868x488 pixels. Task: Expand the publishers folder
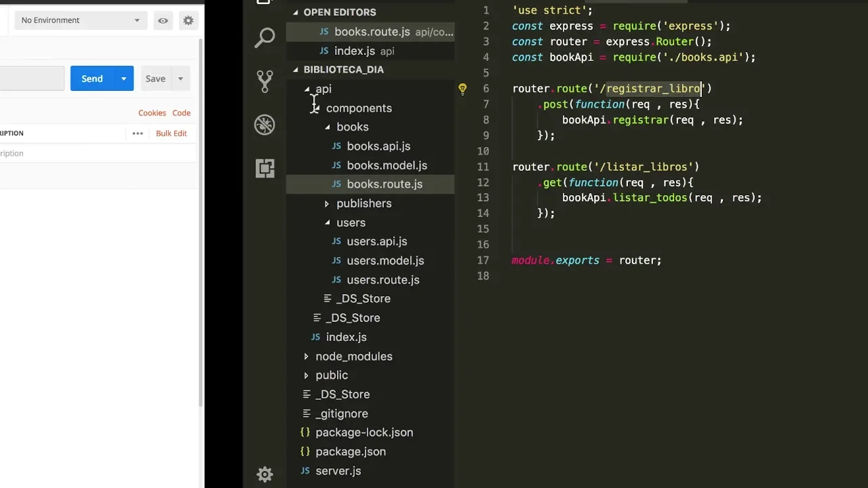point(363,203)
